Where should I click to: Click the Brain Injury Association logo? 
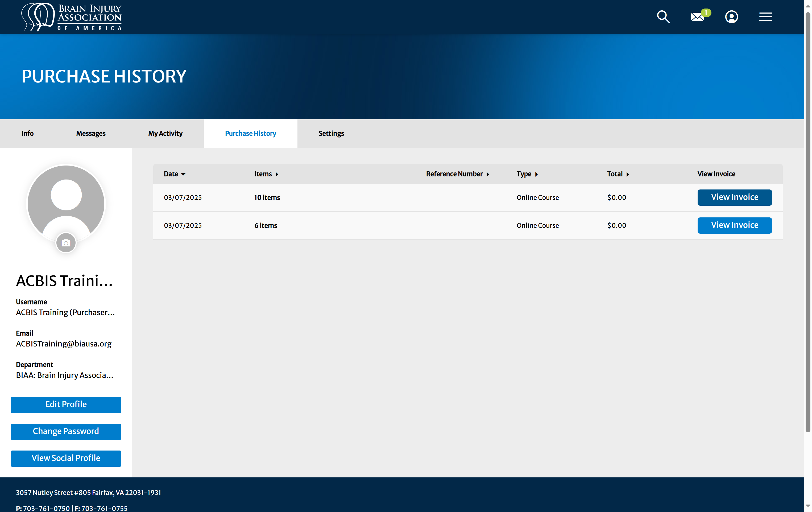coord(72,17)
